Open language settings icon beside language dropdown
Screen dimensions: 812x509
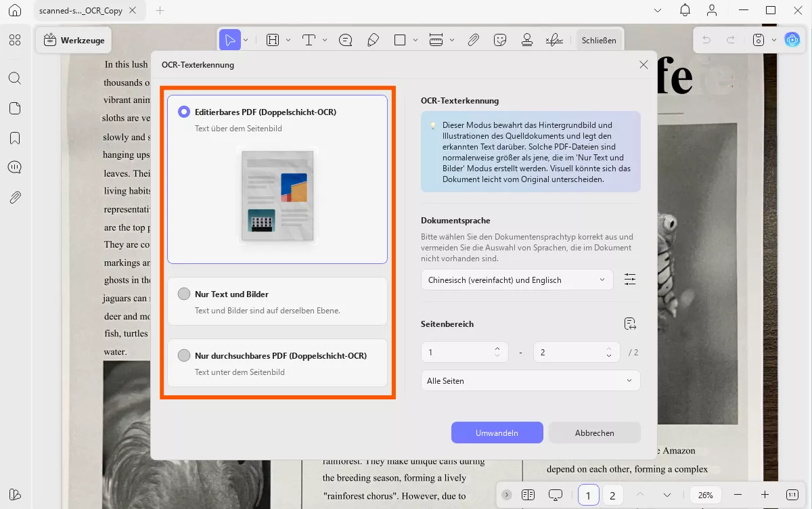630,280
